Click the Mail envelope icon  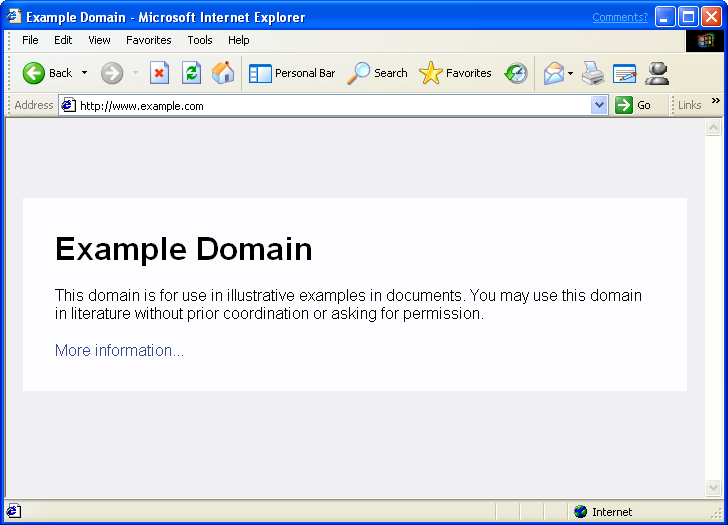coord(553,73)
